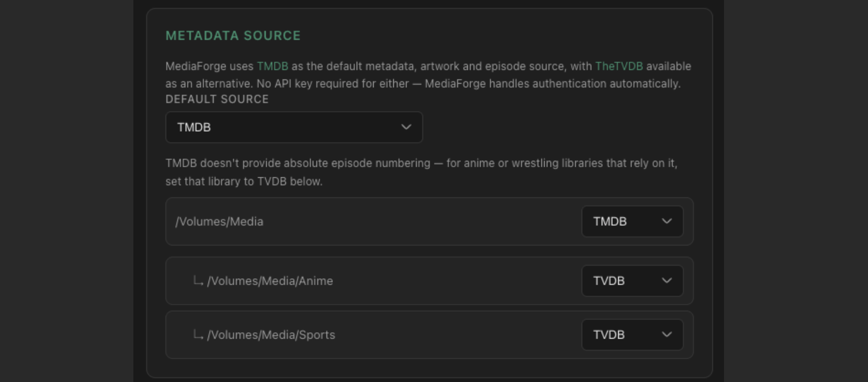Image resolution: width=868 pixels, height=382 pixels.
Task: Click the DEFAULT SOURCE label
Action: coord(217,99)
